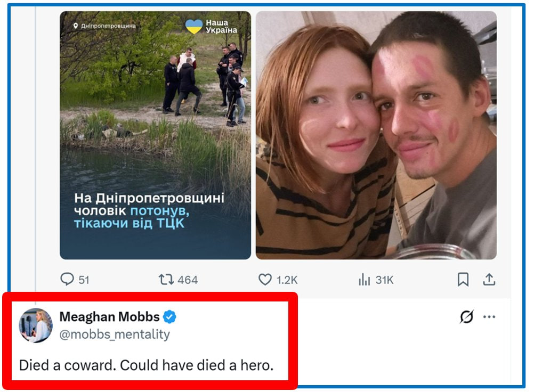Click the reply count 51

(84, 280)
